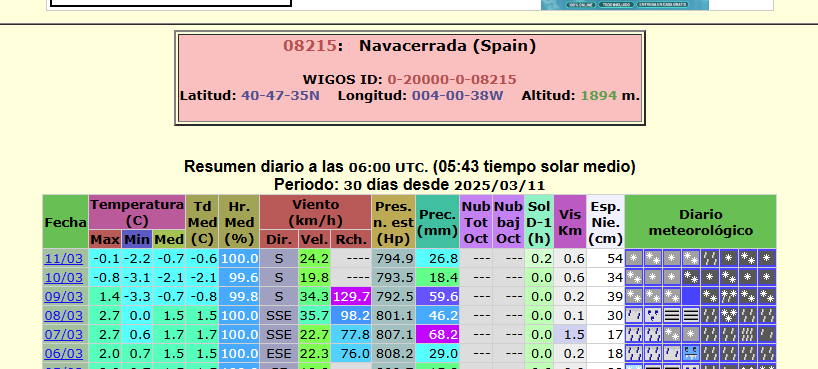Click the 98.2 gust value in the 08/03 row

tap(351, 315)
